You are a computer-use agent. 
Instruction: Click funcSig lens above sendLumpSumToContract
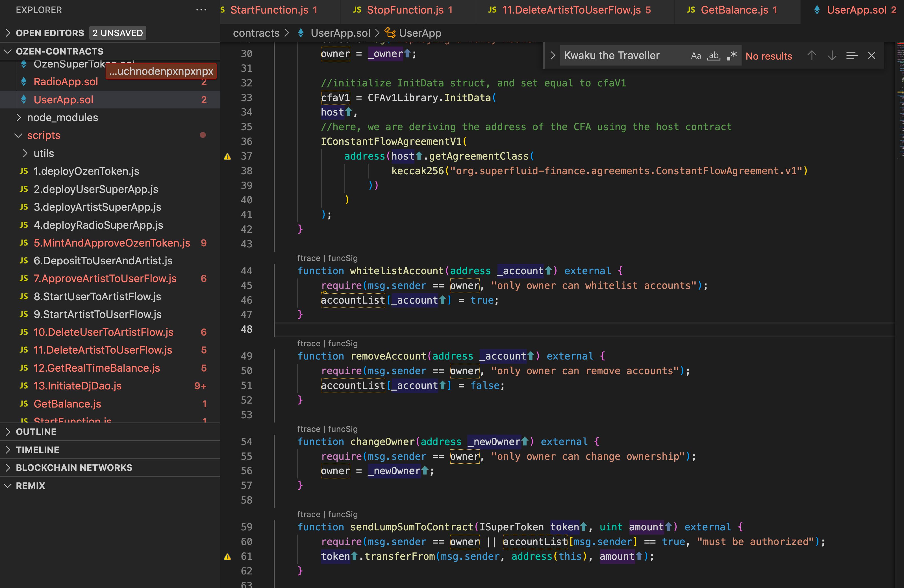[343, 514]
